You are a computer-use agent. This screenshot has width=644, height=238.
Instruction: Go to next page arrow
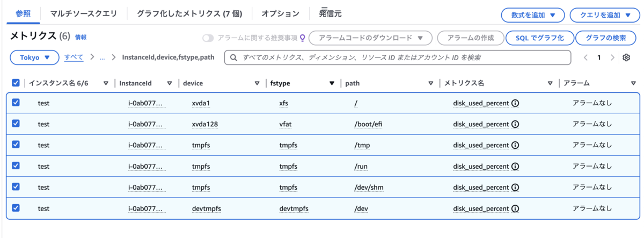point(612,57)
